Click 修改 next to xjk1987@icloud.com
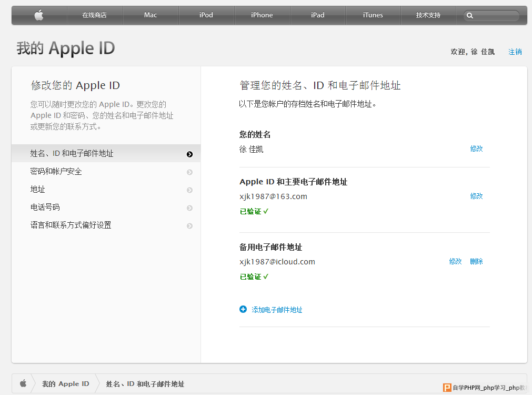532x395 pixels. coord(455,261)
